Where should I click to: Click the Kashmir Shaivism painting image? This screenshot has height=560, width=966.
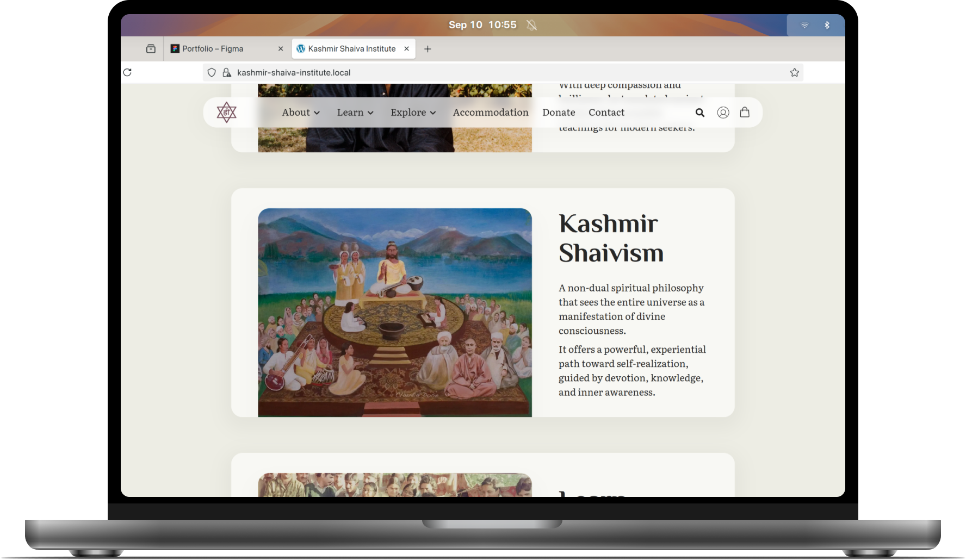395,313
